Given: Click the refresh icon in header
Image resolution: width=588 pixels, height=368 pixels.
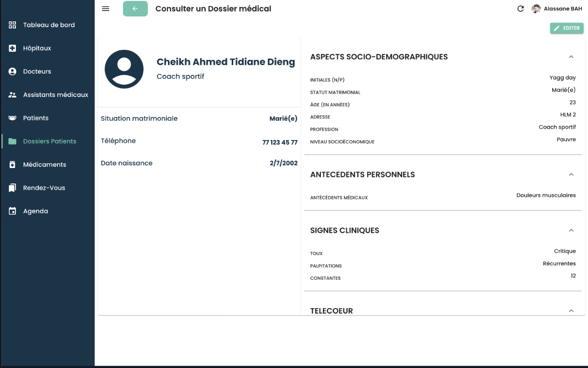Looking at the screenshot, I should point(521,9).
